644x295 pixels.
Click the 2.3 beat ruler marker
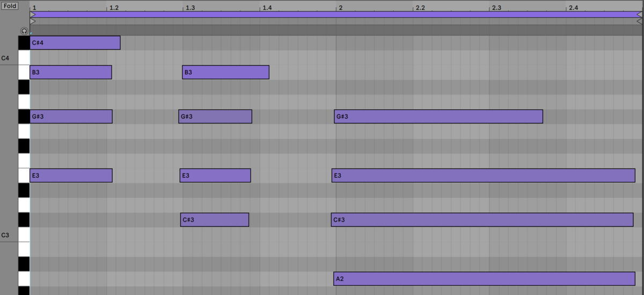pos(497,8)
